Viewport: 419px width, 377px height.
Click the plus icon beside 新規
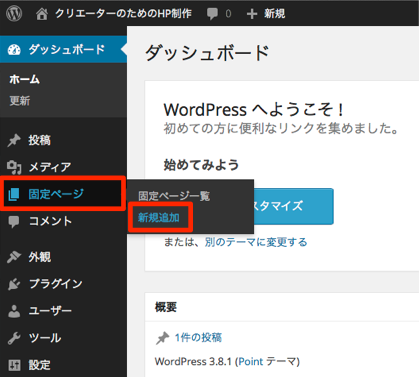tap(252, 14)
